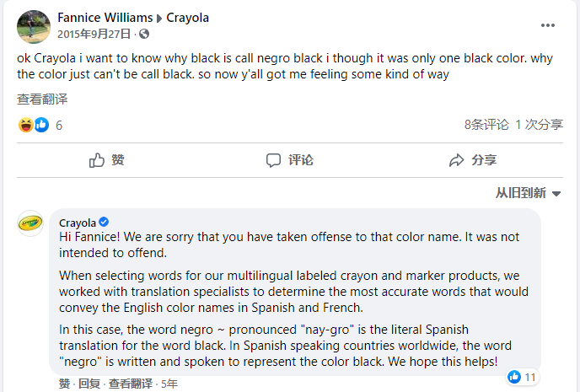This screenshot has width=580, height=392.
Task: Open the reaction count 6 list
Action: pos(59,125)
